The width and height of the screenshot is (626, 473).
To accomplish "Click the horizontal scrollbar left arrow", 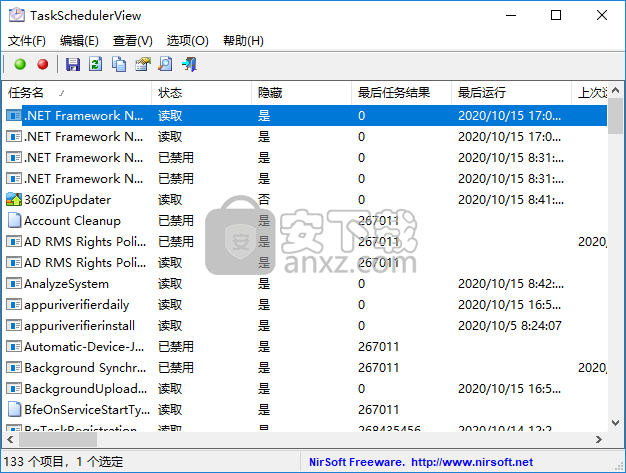I will [10, 439].
